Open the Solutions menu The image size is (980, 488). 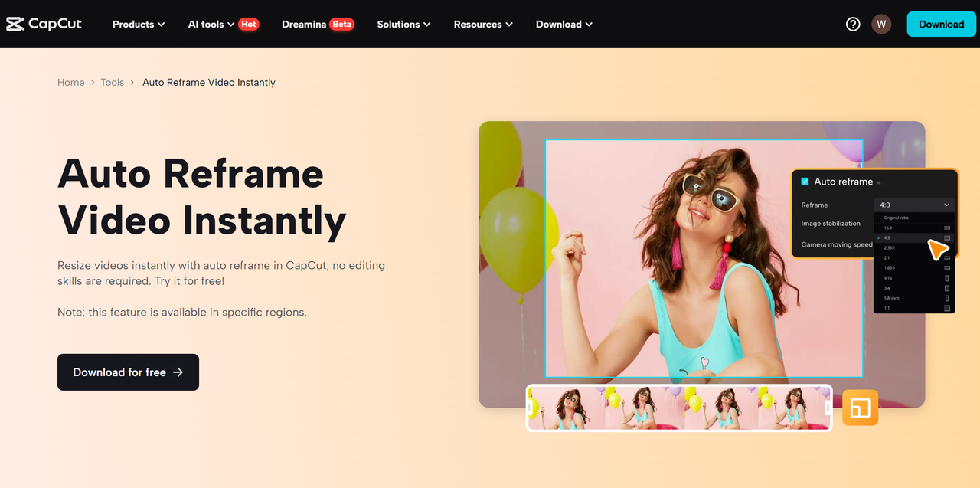click(403, 25)
